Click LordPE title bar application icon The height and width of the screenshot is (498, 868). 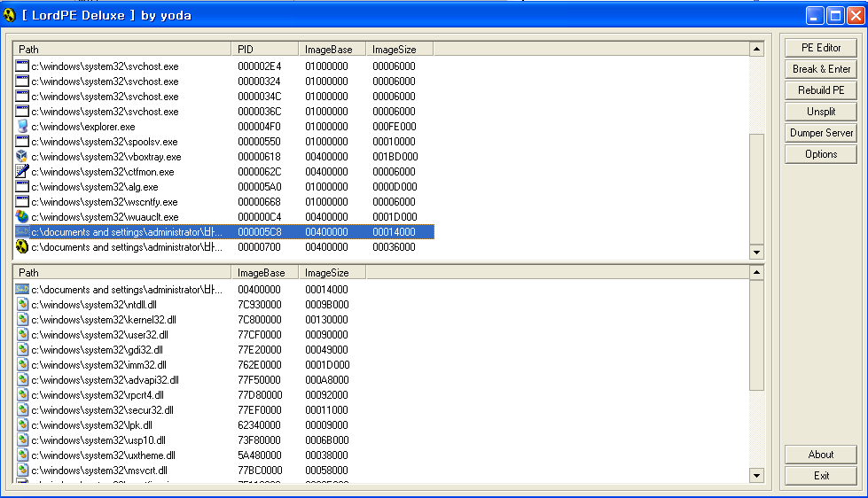point(10,15)
